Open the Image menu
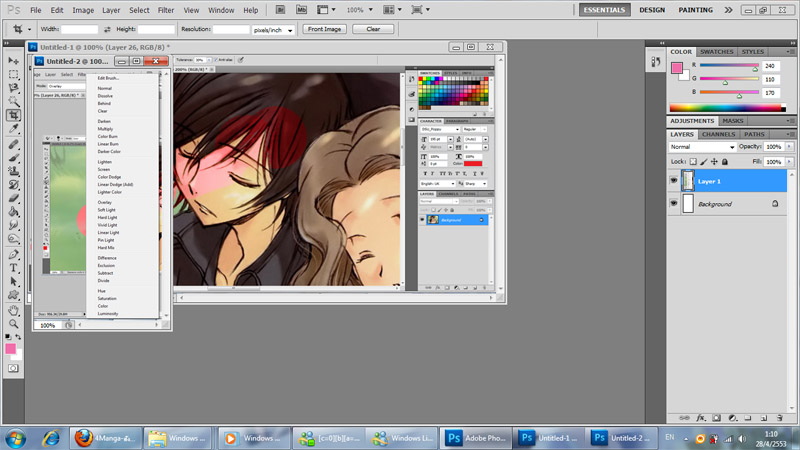This screenshot has height=450, width=800. click(x=83, y=10)
